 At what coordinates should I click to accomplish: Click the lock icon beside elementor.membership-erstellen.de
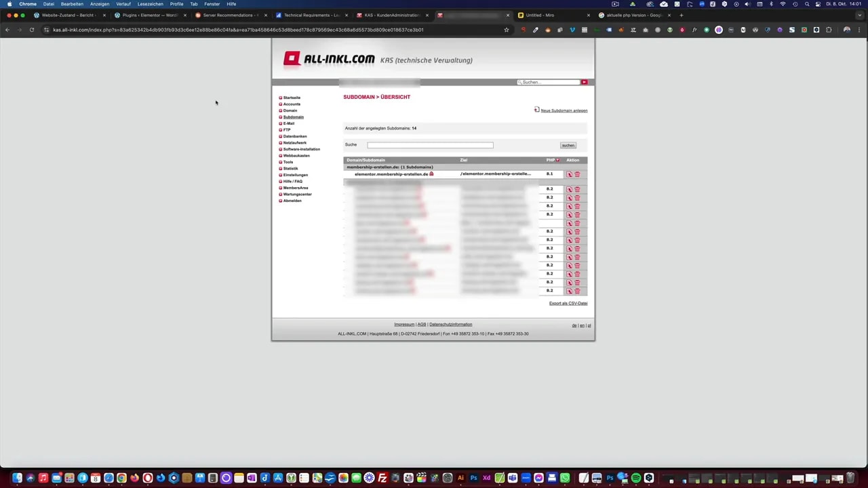431,174
